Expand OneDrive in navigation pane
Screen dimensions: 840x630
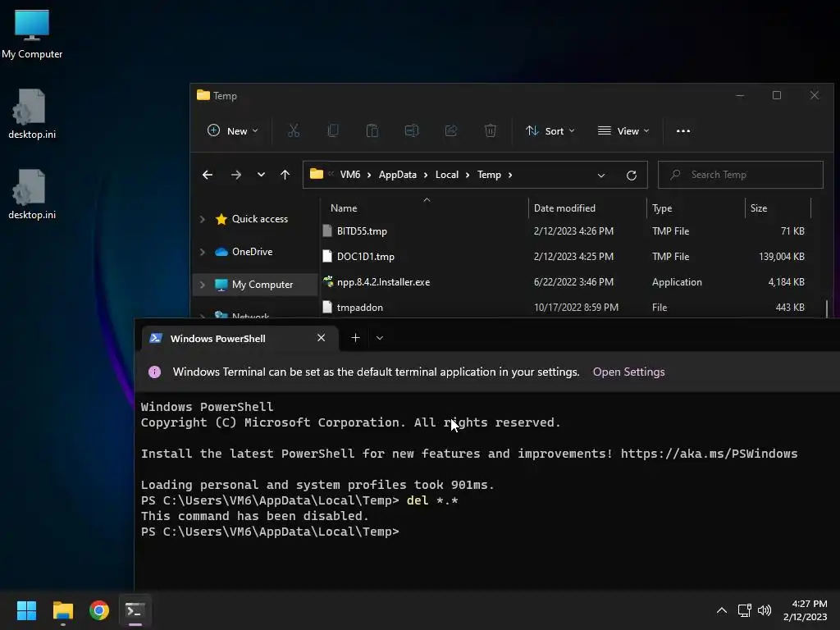click(x=202, y=252)
